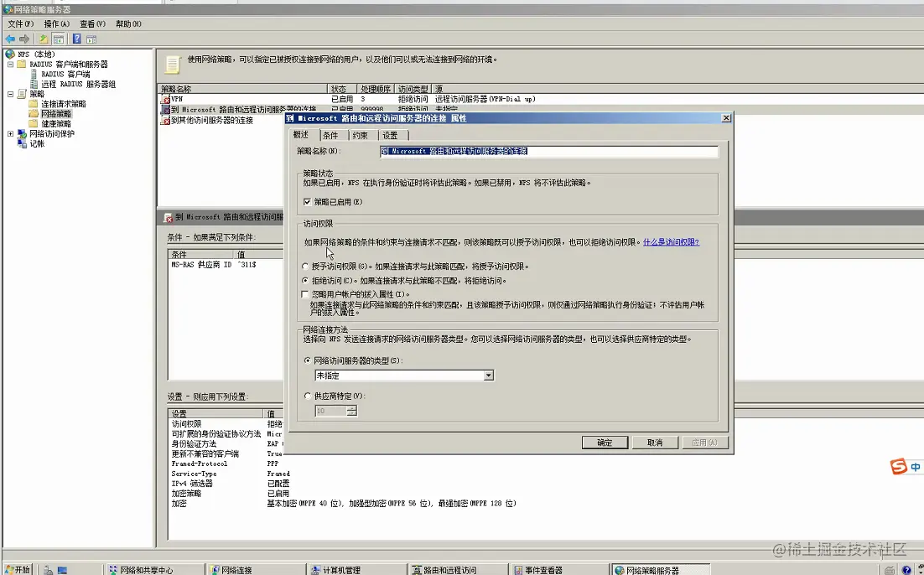Toggle the show/hide console tree icon
Screen dimensions: 924x575
click(x=59, y=39)
